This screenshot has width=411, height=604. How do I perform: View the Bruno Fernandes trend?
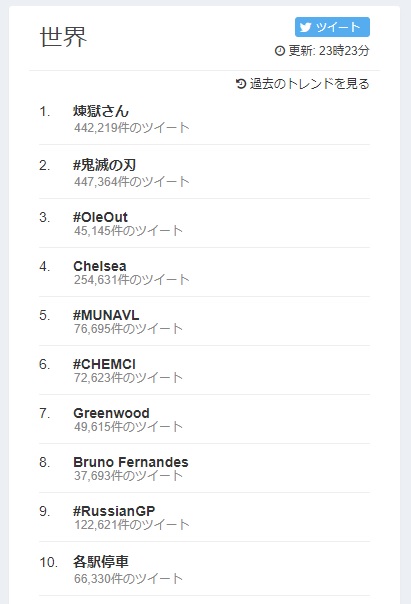(131, 462)
